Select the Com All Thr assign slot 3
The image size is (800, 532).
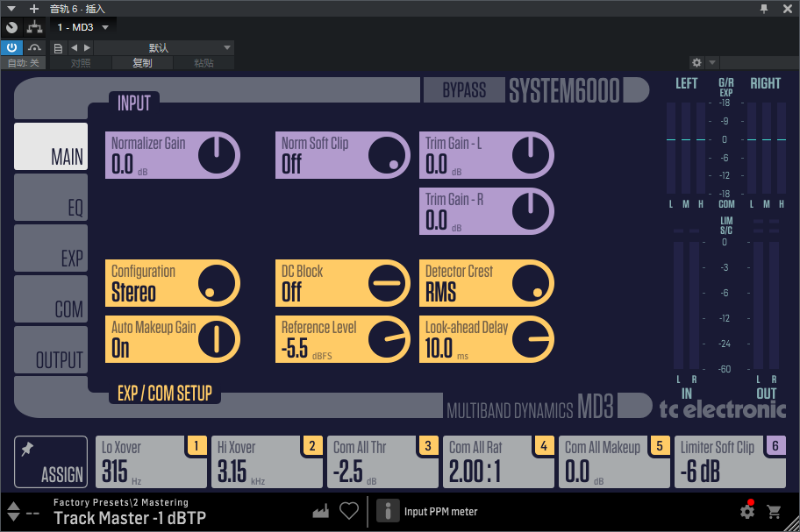pyautogui.click(x=382, y=462)
